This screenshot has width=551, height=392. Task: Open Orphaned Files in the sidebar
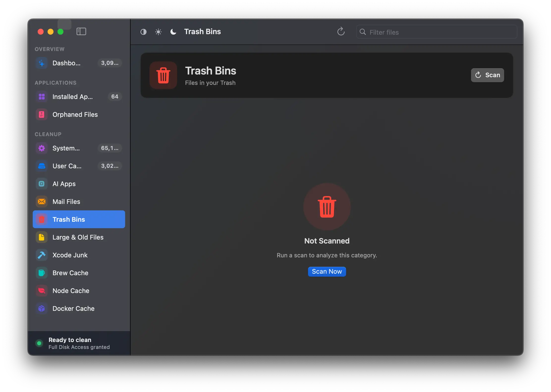[x=79, y=115]
